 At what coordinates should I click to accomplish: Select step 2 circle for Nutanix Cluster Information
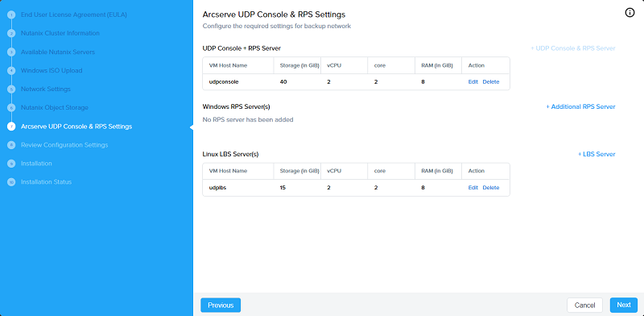click(x=11, y=33)
